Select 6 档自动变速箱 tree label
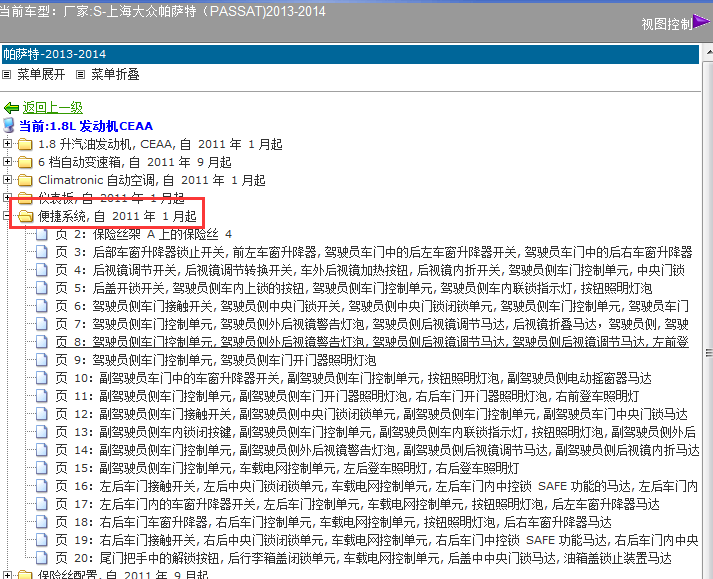The width and height of the screenshot is (713, 579). tap(135, 162)
